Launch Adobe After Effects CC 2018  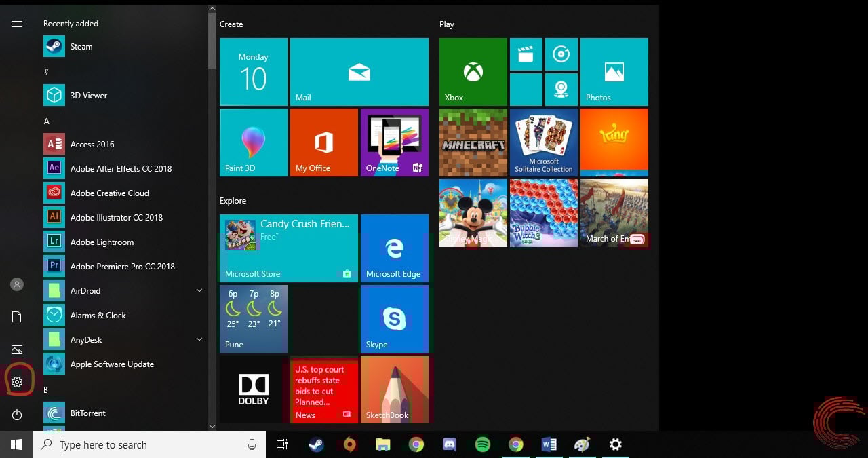(x=122, y=169)
